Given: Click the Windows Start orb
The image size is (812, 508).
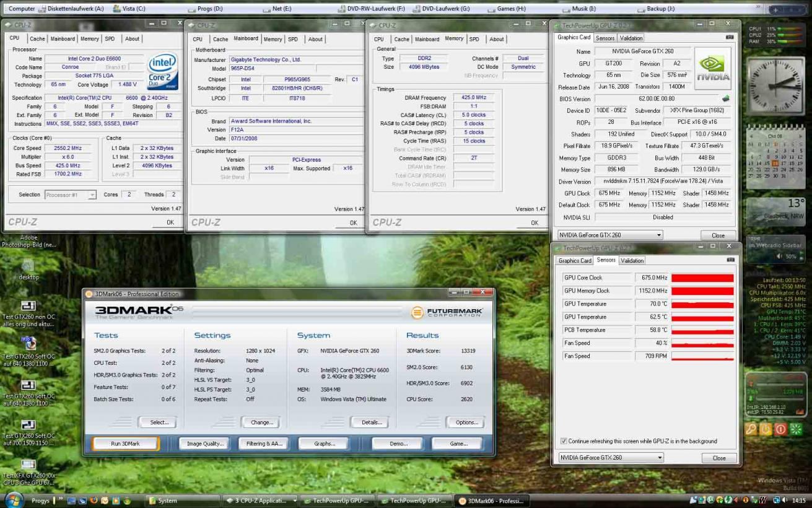Looking at the screenshot, I should tap(14, 499).
